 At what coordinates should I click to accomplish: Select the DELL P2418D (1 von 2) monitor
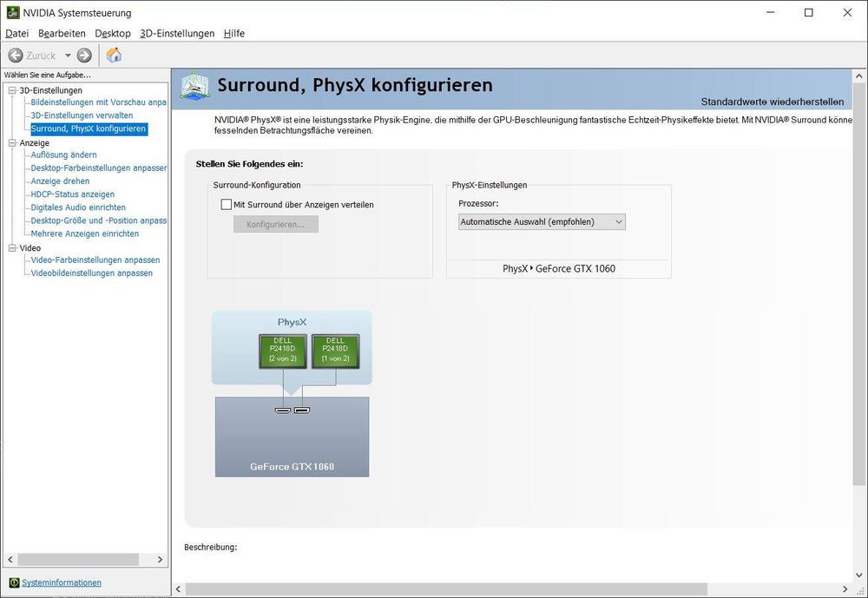point(335,352)
